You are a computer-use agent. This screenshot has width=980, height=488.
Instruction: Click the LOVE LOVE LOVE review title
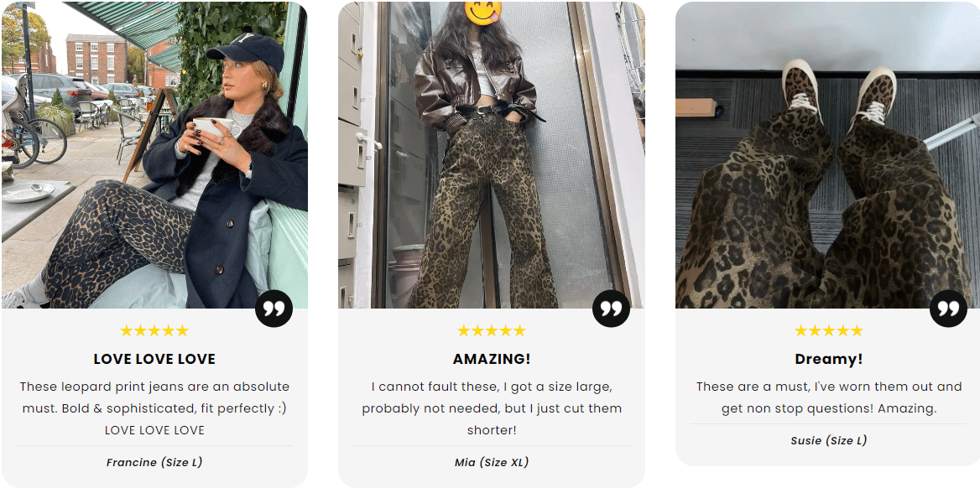(x=154, y=359)
